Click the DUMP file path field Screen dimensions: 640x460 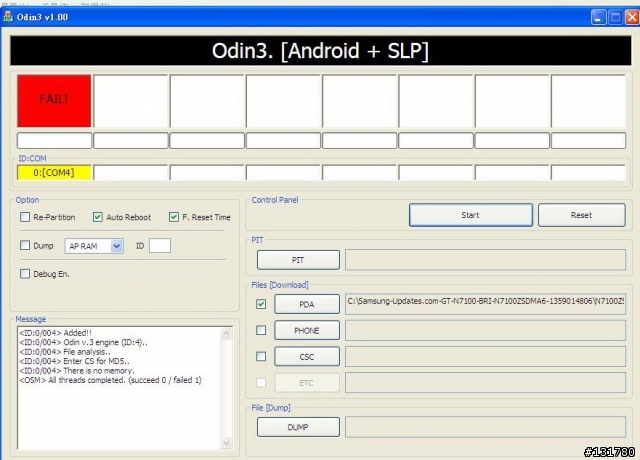[x=485, y=427]
